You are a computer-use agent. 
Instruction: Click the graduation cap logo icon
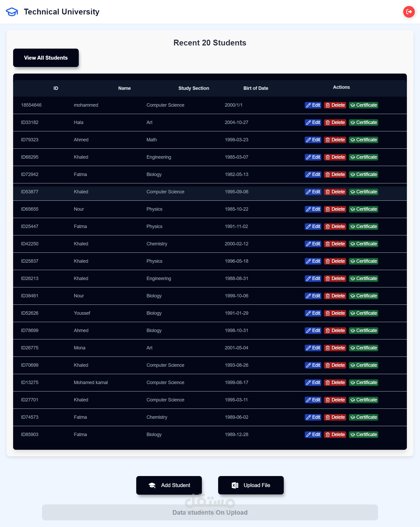coord(12,12)
